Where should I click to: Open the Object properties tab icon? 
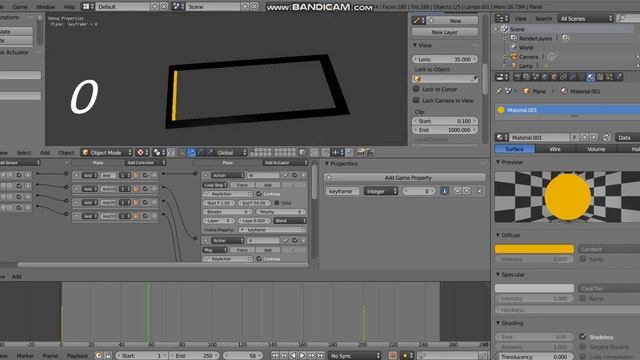[554, 77]
